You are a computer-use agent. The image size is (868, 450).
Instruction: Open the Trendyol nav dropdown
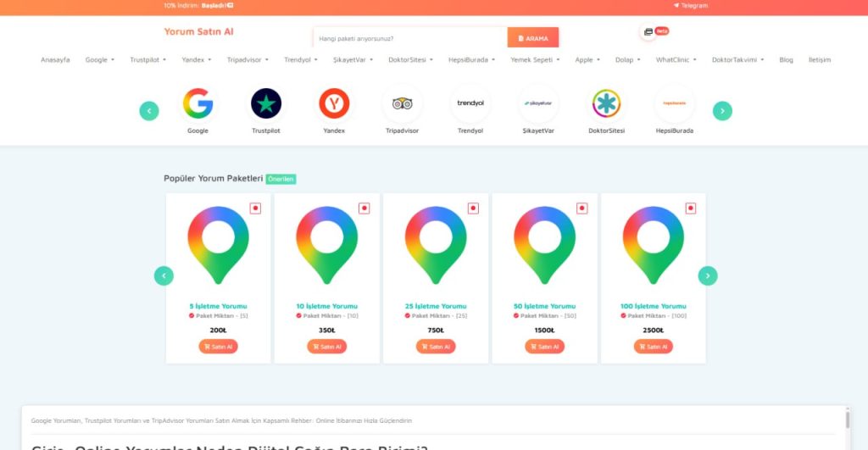point(301,60)
